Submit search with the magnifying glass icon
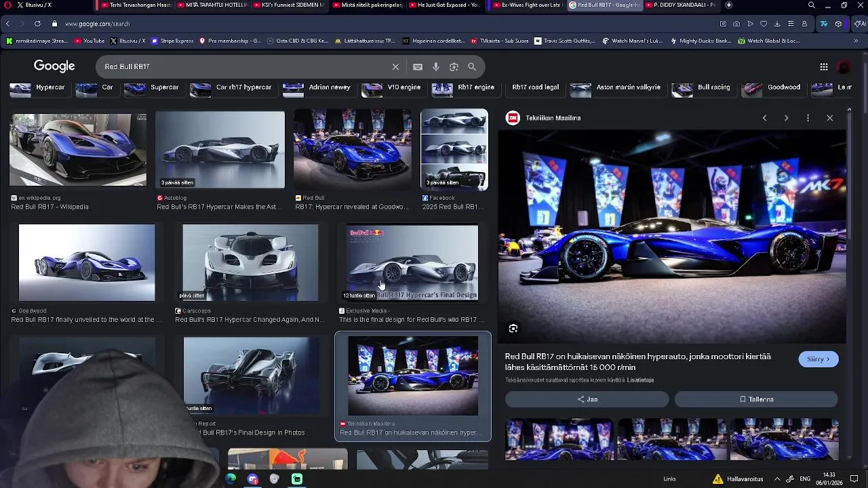 click(472, 66)
